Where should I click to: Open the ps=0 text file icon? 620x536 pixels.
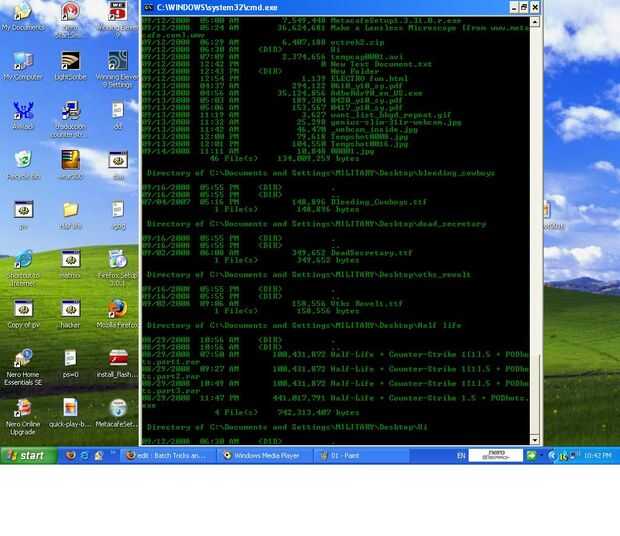pyautogui.click(x=70, y=363)
